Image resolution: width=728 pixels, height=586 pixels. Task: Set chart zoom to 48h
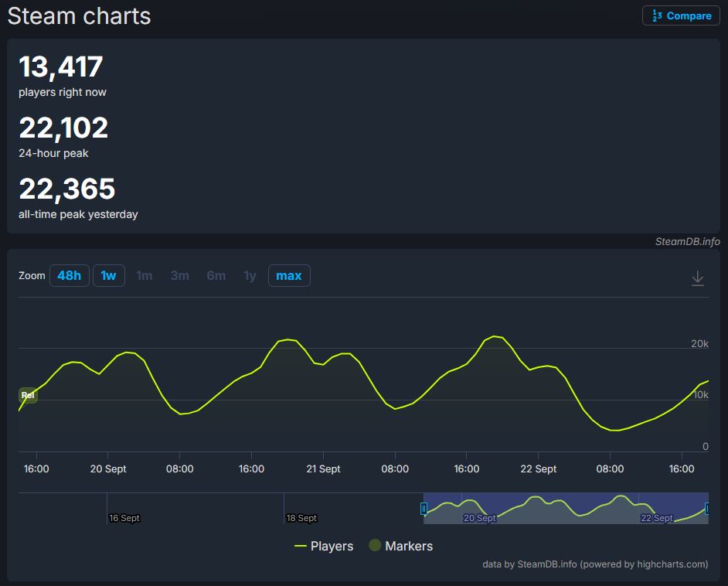coord(70,276)
